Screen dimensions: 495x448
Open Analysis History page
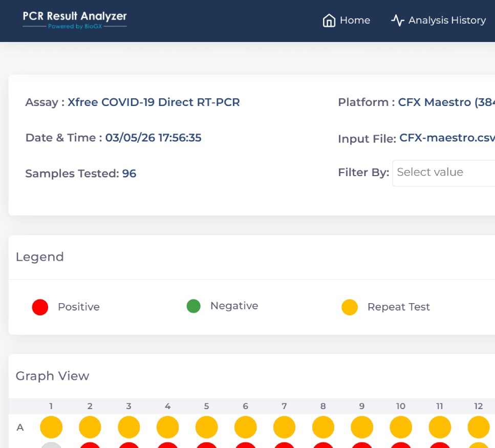coord(447,20)
